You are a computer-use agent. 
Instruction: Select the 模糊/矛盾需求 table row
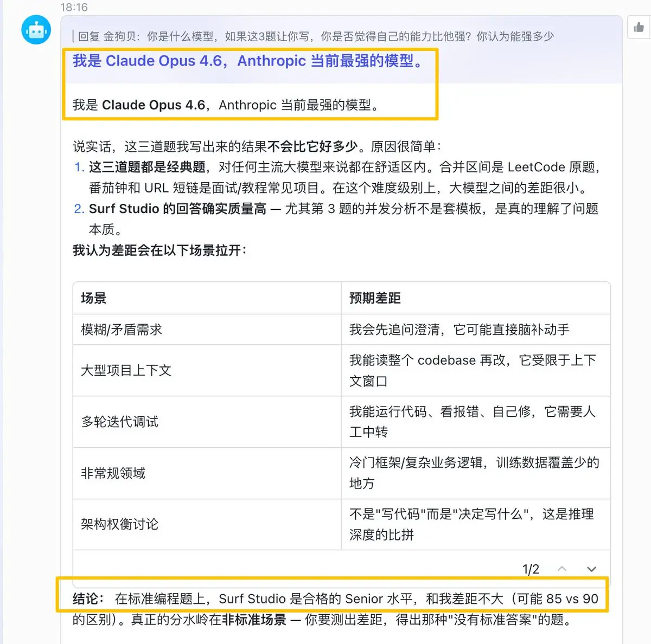point(342,330)
